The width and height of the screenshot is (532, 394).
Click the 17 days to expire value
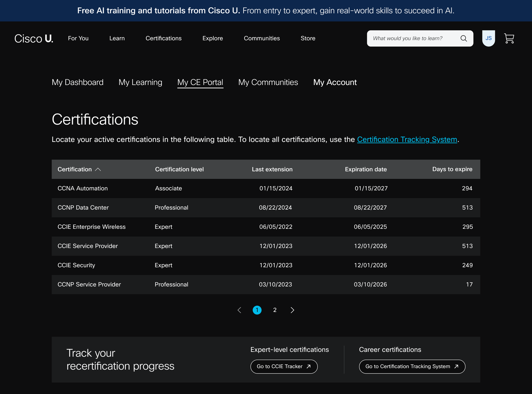tap(469, 284)
